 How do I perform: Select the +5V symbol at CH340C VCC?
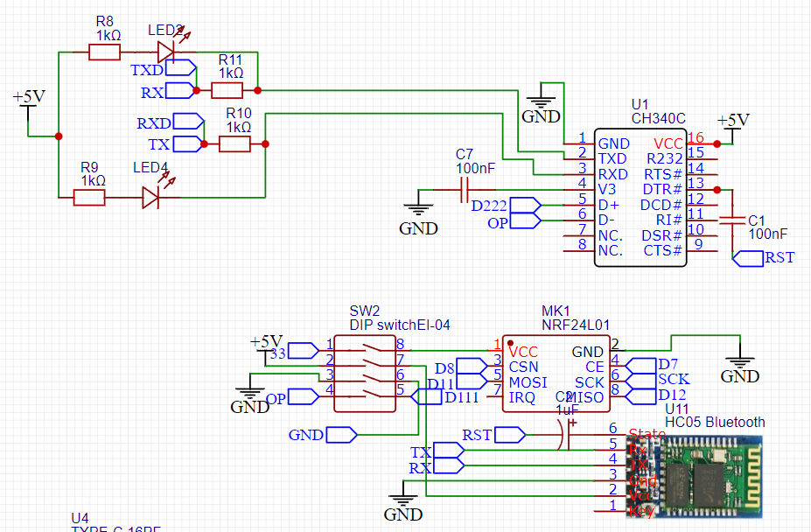tap(733, 127)
